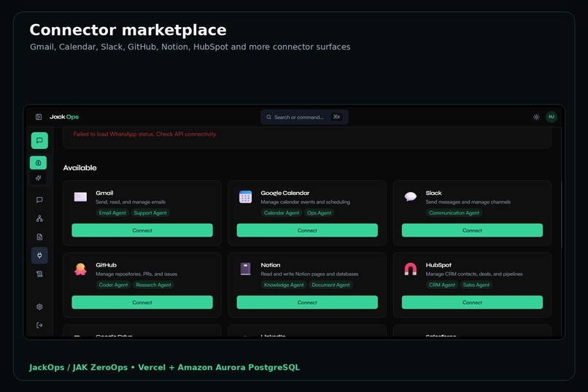The image size is (588, 392).
Task: Click the GitHub connector icon
Action: (x=80, y=269)
